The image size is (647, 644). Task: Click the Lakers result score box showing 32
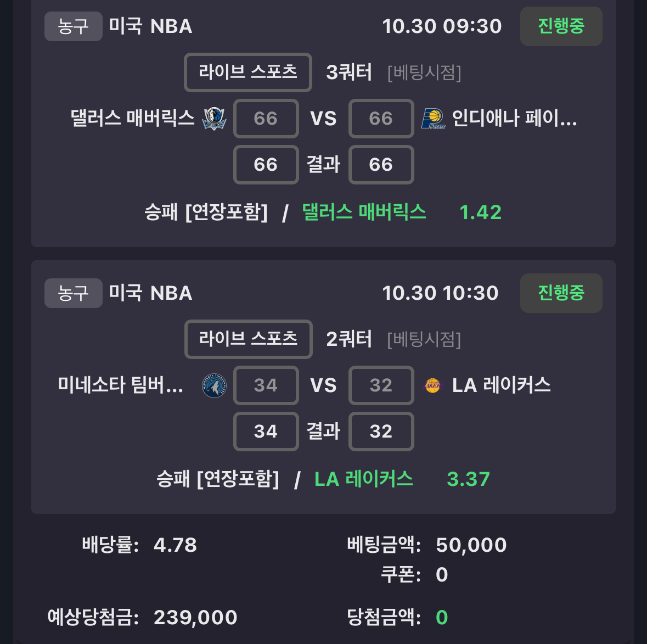tap(381, 432)
